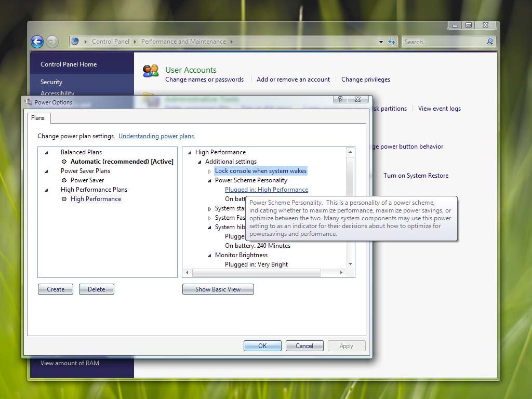Select the High Performance plan radio icon
The width and height of the screenshot is (532, 399).
pos(64,199)
